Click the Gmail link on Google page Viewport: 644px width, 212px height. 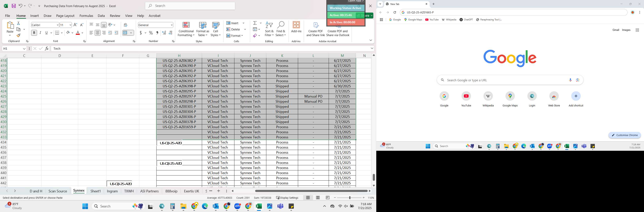click(x=616, y=30)
